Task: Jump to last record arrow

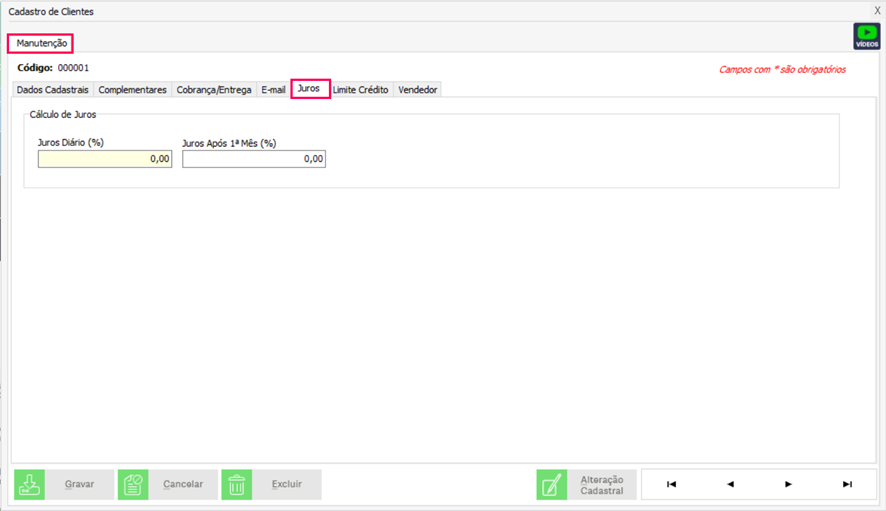Action: (847, 485)
